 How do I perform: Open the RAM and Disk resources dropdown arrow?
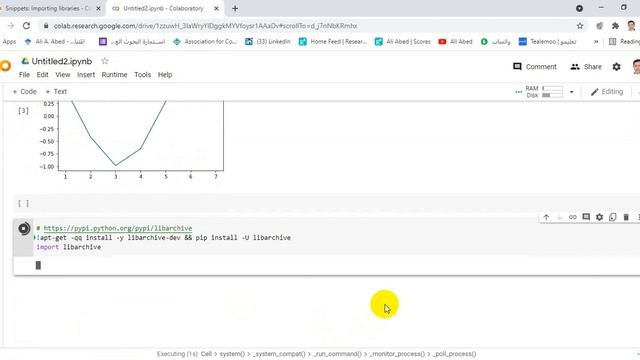571,92
